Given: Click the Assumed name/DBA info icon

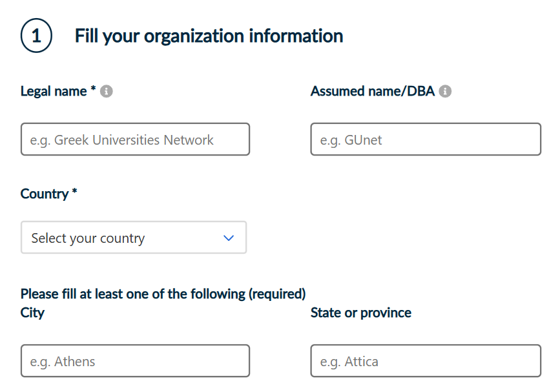Looking at the screenshot, I should point(445,92).
